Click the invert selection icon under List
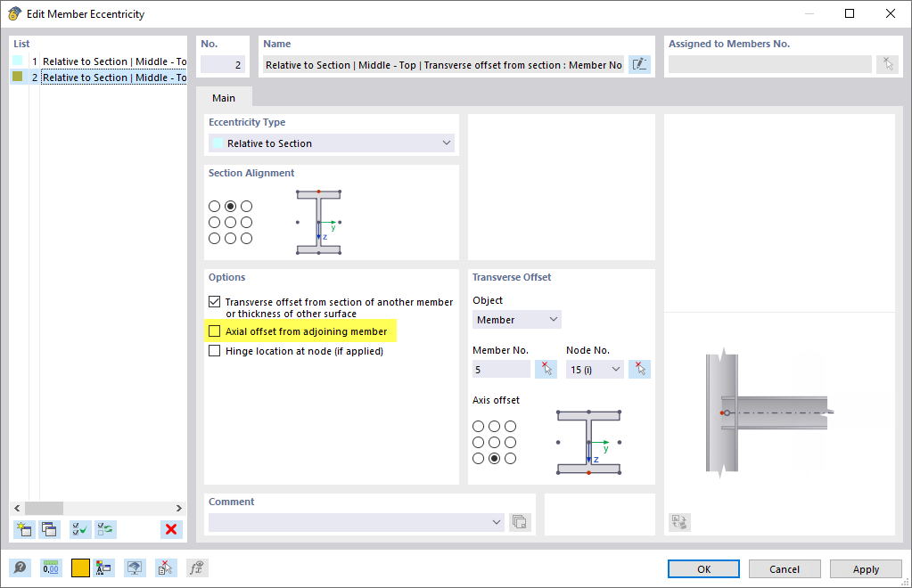Viewport: 912px width, 588px height. tap(106, 529)
